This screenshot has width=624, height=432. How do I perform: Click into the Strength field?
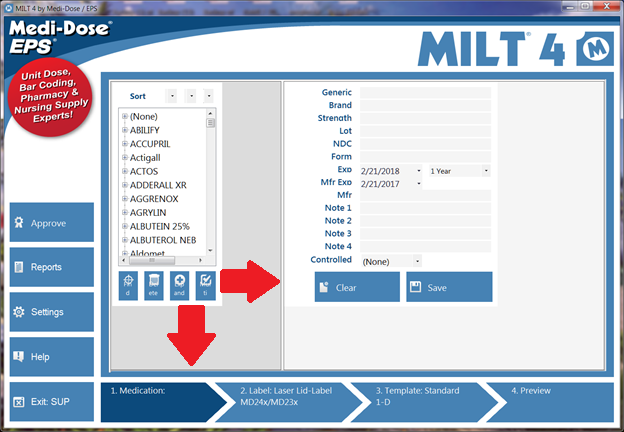click(425, 118)
